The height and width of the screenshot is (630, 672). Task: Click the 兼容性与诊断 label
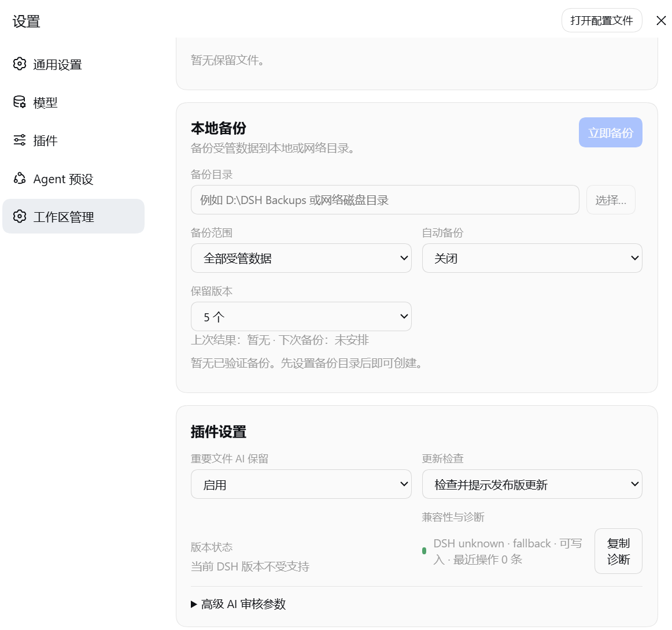pyautogui.click(x=453, y=517)
